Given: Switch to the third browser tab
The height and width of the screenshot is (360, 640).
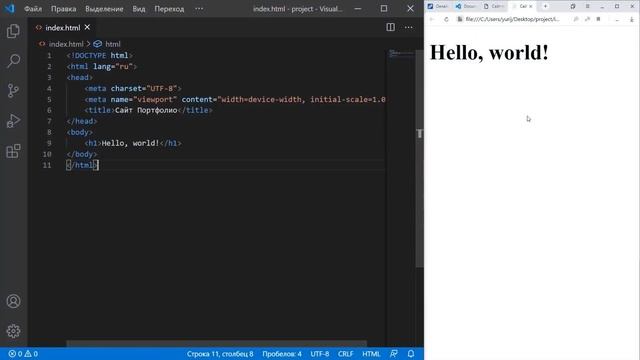Looking at the screenshot, I should coord(493,6).
